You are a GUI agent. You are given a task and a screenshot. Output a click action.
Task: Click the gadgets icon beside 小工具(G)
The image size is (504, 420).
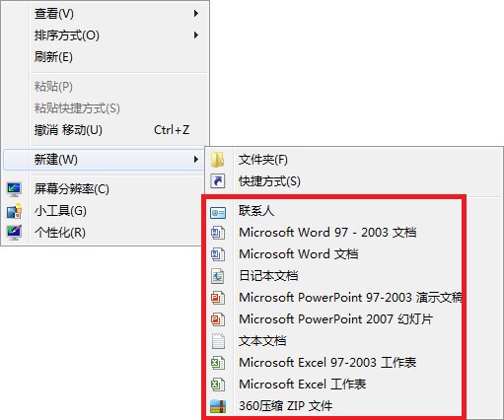(14, 211)
